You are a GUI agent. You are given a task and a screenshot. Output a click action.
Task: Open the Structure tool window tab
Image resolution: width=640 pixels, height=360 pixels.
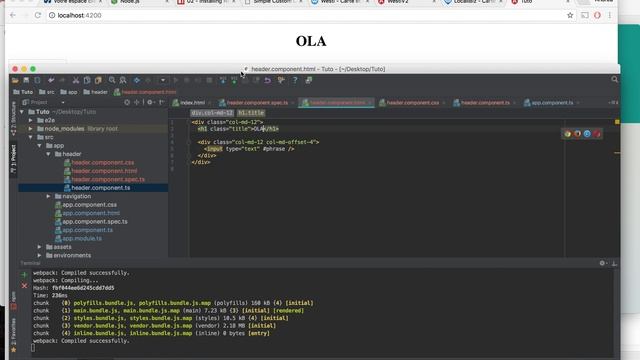[x=13, y=119]
